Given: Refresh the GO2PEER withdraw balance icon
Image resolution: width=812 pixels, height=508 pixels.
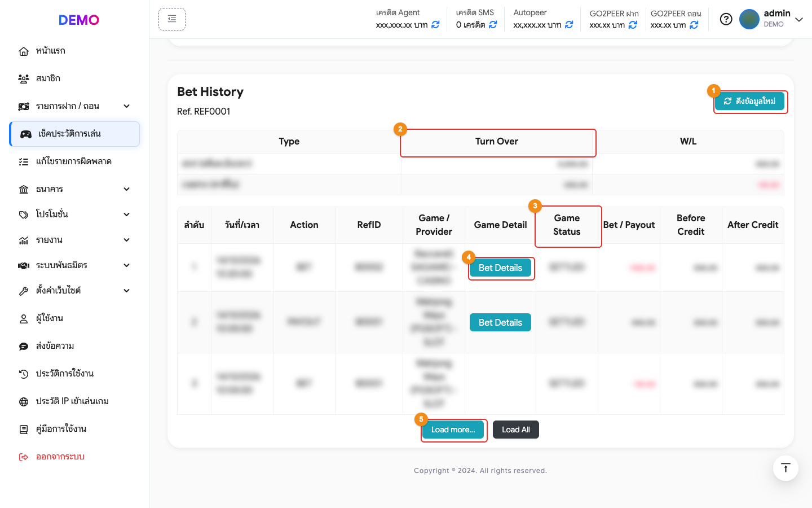Looking at the screenshot, I should pos(694,25).
